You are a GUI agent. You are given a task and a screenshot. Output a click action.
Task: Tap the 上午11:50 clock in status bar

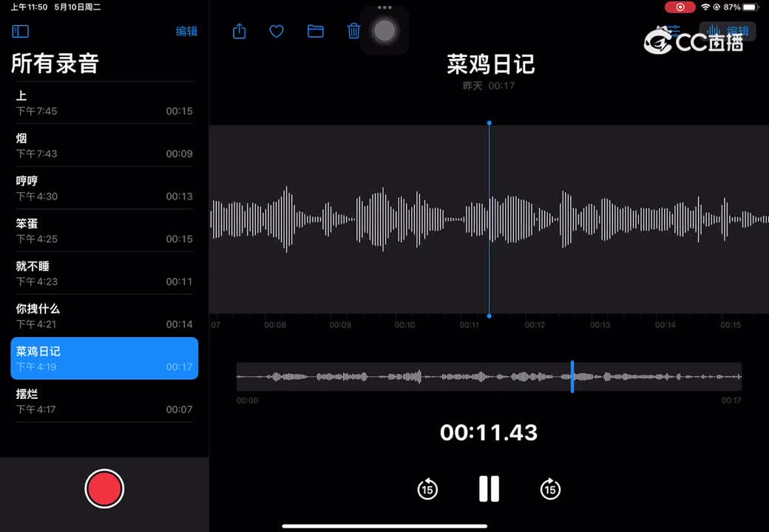tap(30, 7)
